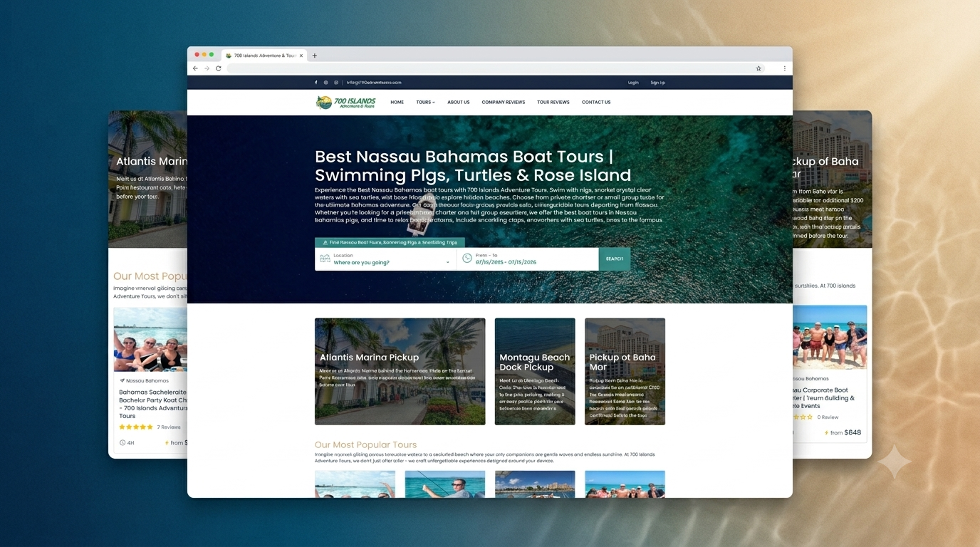Open the TOUR REVIEWS menu item
The width and height of the screenshot is (980, 547).
553,103
